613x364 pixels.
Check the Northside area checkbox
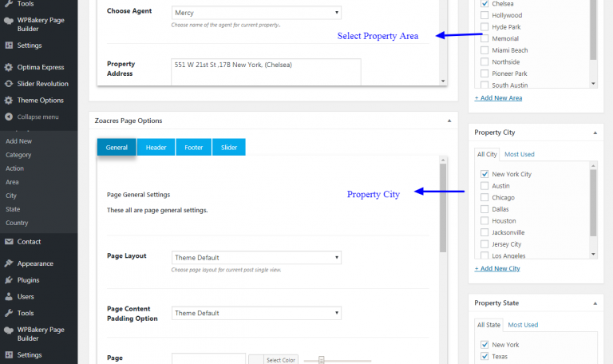(484, 61)
